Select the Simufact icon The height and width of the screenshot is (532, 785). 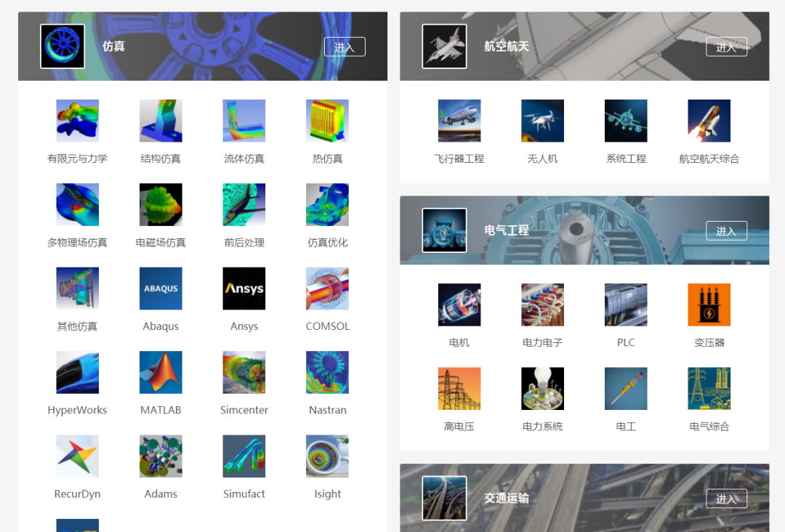pos(243,456)
